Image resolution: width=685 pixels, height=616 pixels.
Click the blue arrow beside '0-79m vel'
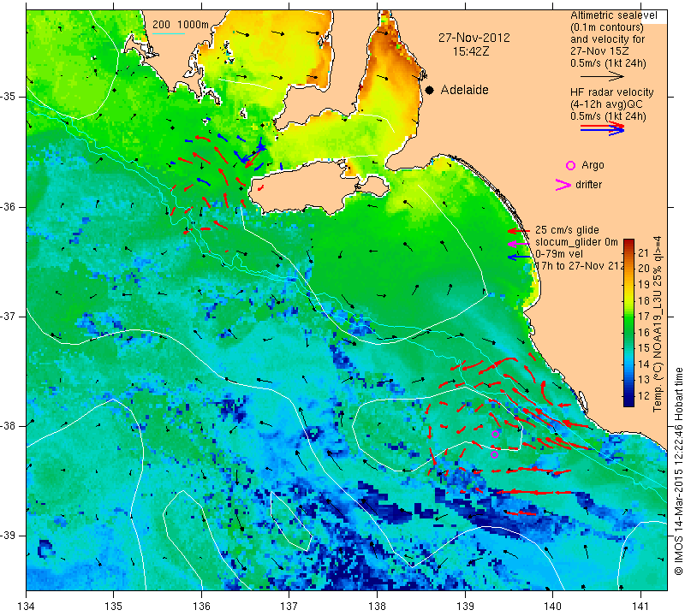(x=518, y=257)
